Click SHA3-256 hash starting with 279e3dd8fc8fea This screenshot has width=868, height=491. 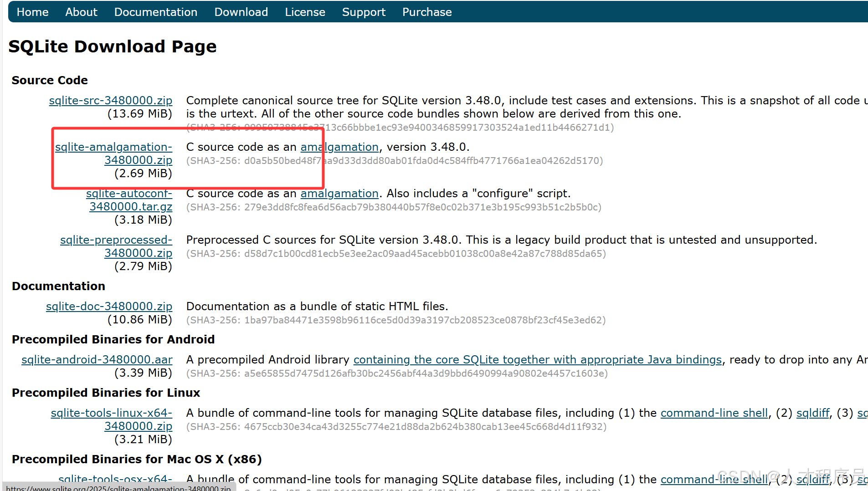(x=394, y=207)
